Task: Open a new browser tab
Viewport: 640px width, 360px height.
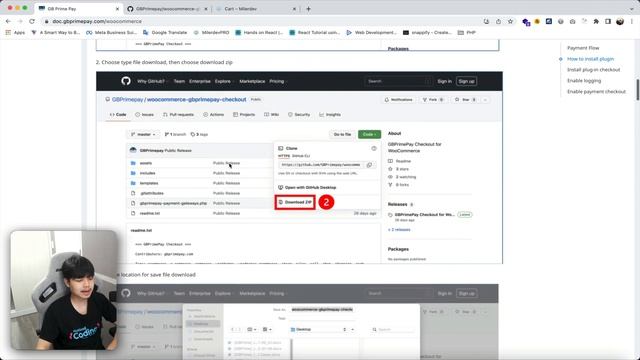Action: coord(309,9)
